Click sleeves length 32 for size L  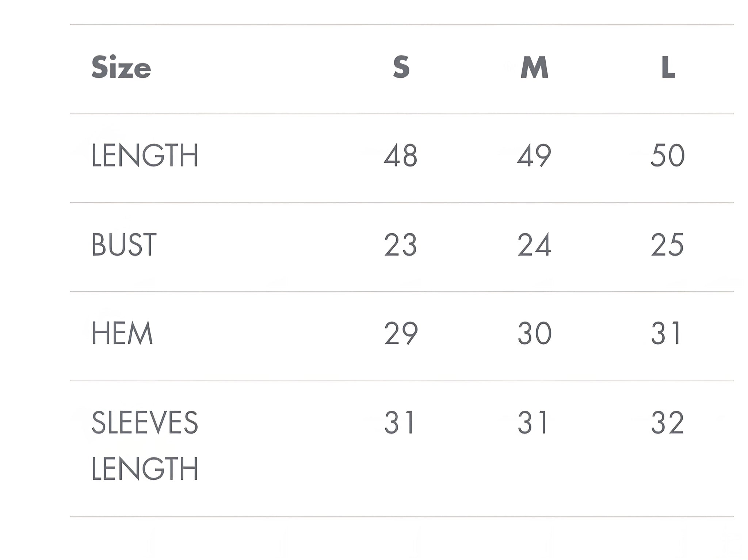point(667,422)
